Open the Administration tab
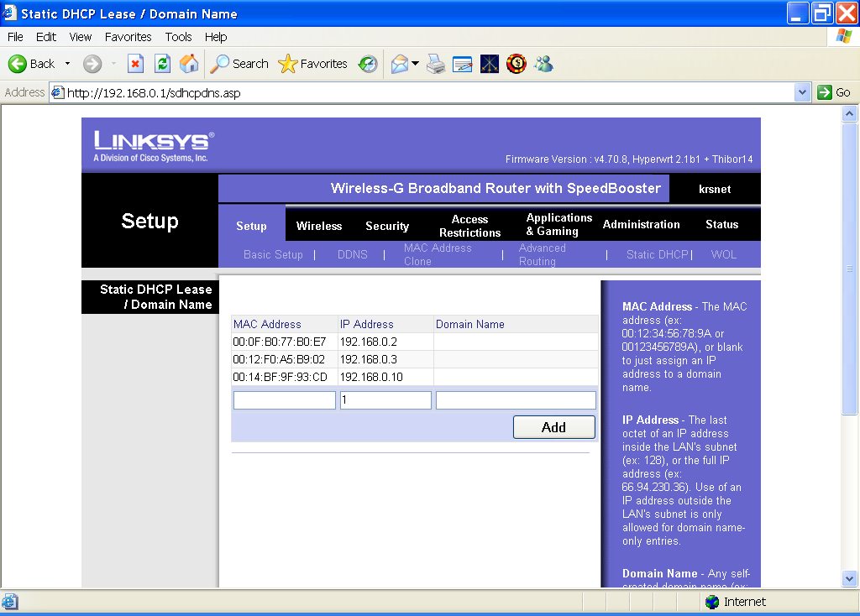Screen dimensions: 860x616 (x=641, y=224)
